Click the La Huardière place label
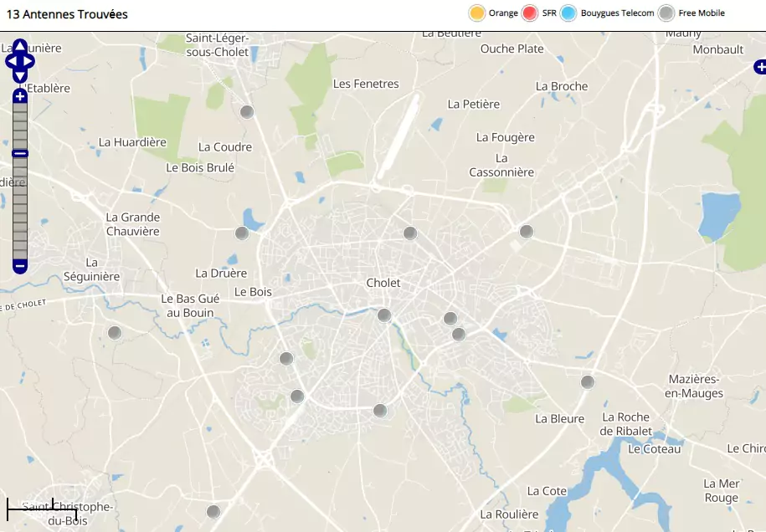The height and width of the screenshot is (532, 766). 132,142
